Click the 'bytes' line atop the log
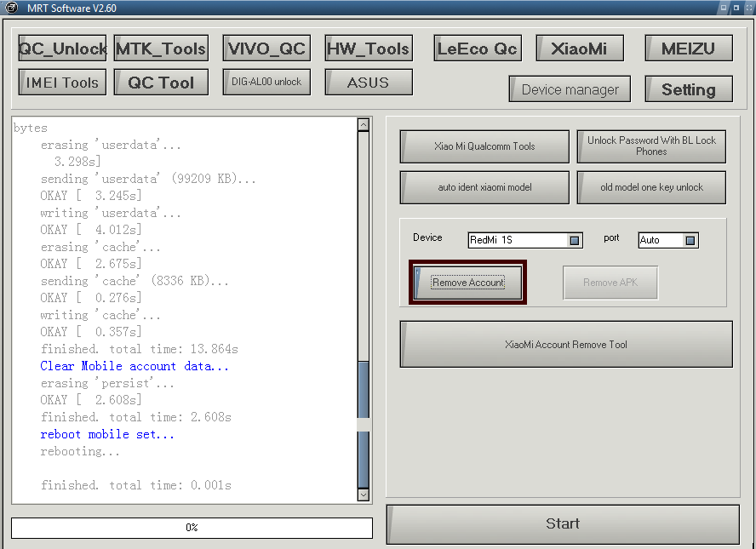This screenshot has width=756, height=549. [31, 129]
